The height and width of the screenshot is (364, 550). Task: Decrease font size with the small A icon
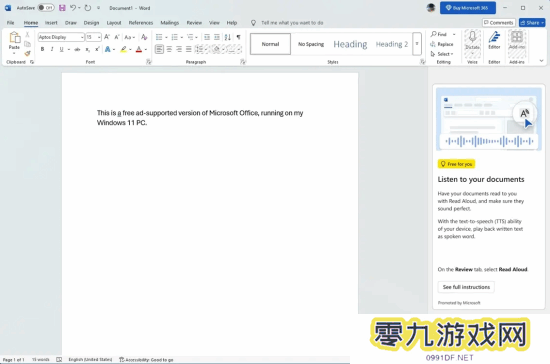pyautogui.click(x=117, y=37)
